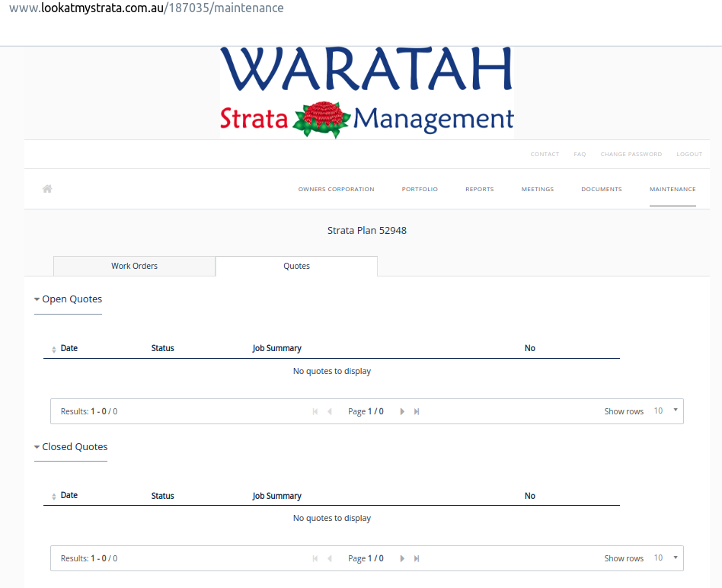The height and width of the screenshot is (588, 722).
Task: Click the Waratah Strata Management logo
Action: pos(366,93)
